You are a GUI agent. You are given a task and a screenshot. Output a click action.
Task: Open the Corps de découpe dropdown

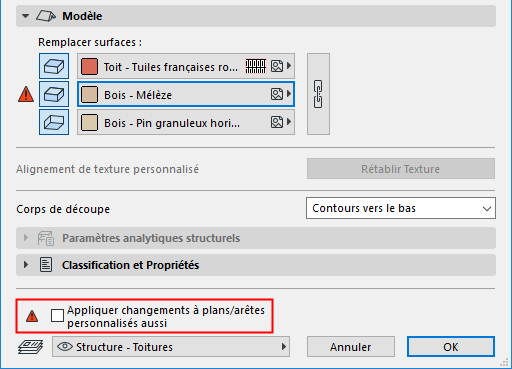click(401, 208)
